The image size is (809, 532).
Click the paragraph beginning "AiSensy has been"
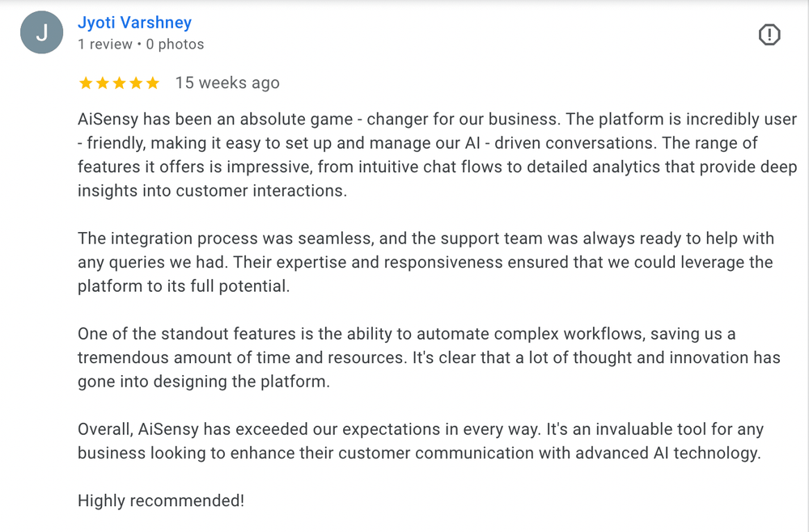(438, 154)
